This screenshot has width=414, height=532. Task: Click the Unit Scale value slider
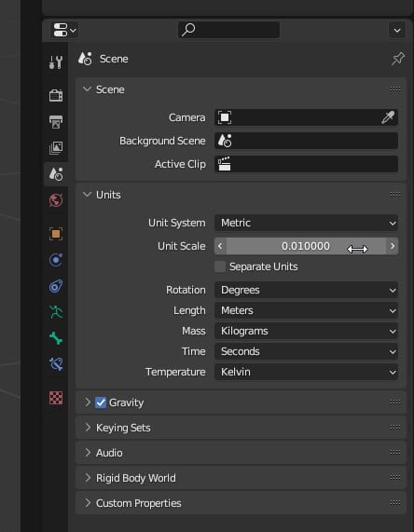(306, 246)
